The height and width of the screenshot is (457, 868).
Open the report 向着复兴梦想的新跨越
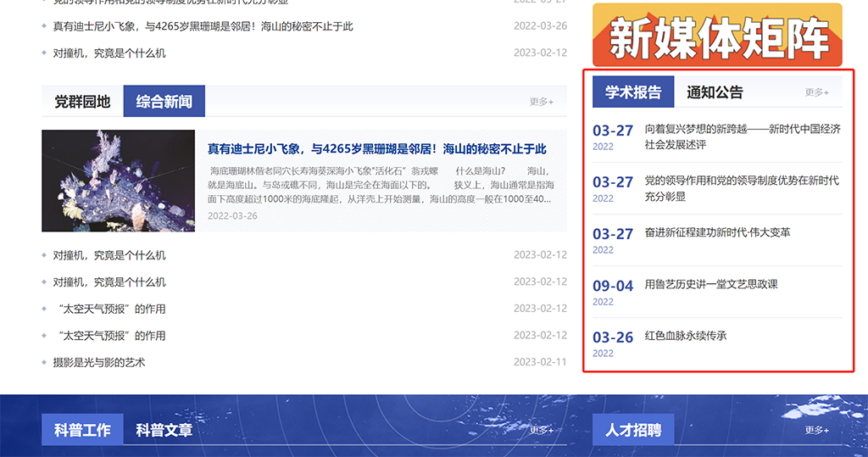[x=743, y=137]
